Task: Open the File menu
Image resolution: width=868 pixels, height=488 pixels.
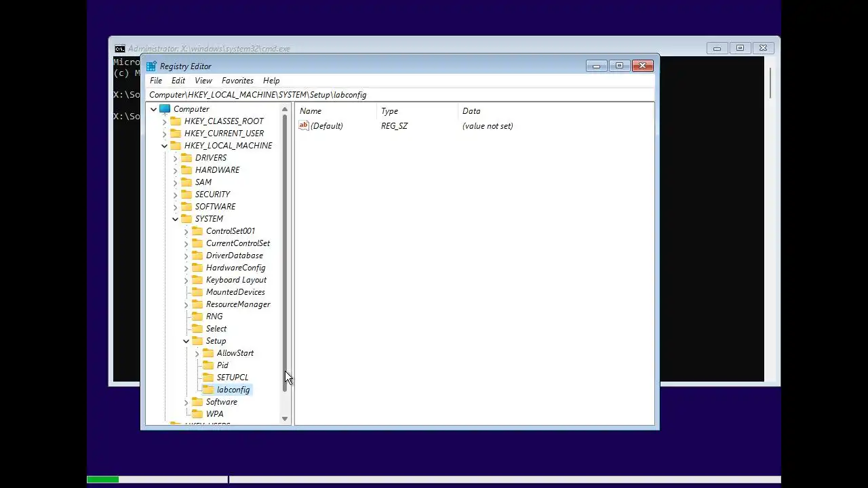Action: click(x=156, y=81)
